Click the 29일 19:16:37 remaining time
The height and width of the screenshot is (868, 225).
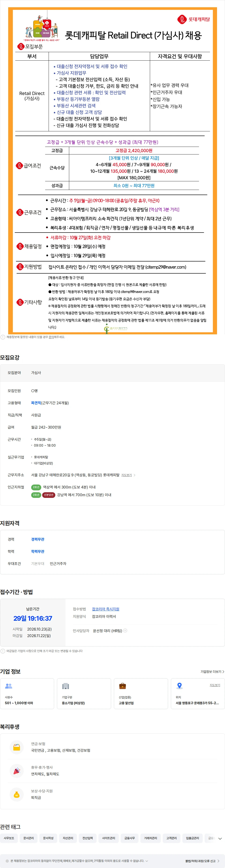coord(33,618)
